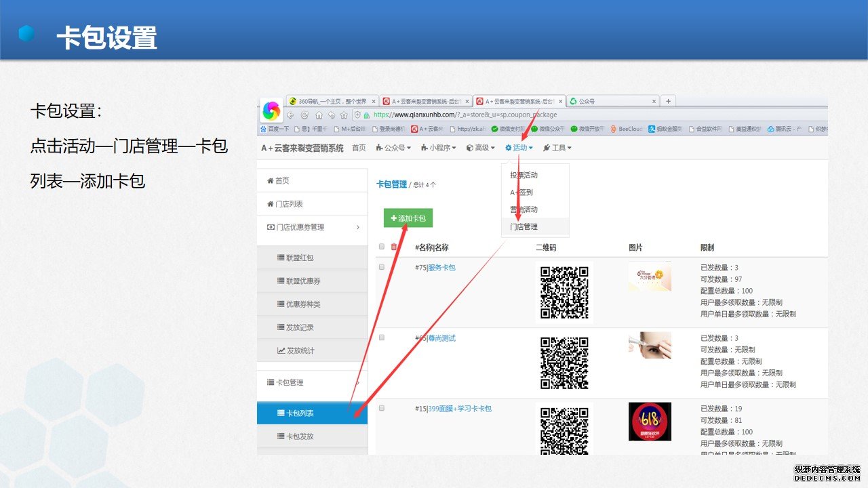Click the red trash delete icon
Image resolution: width=868 pixels, height=488 pixels.
pyautogui.click(x=394, y=247)
